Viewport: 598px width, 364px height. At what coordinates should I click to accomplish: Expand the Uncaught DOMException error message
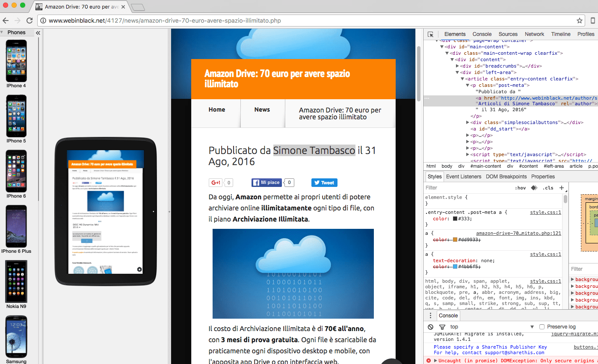point(435,361)
